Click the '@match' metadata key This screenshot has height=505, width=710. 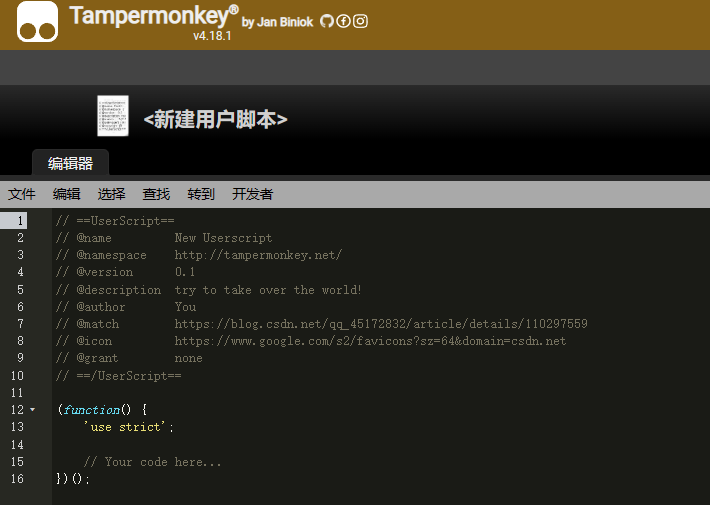coord(98,324)
